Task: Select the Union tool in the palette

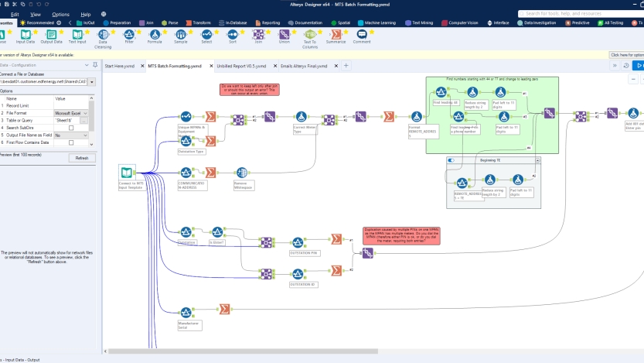Action: coord(285,35)
